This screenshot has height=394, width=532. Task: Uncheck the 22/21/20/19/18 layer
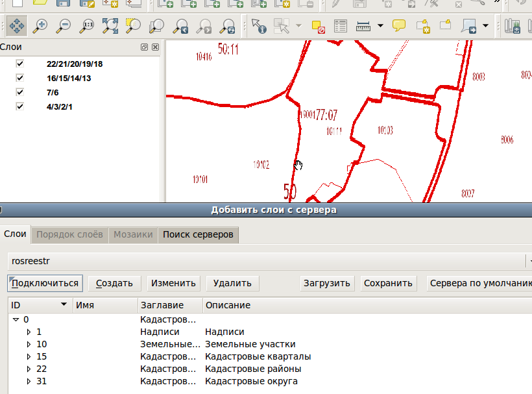[20, 64]
